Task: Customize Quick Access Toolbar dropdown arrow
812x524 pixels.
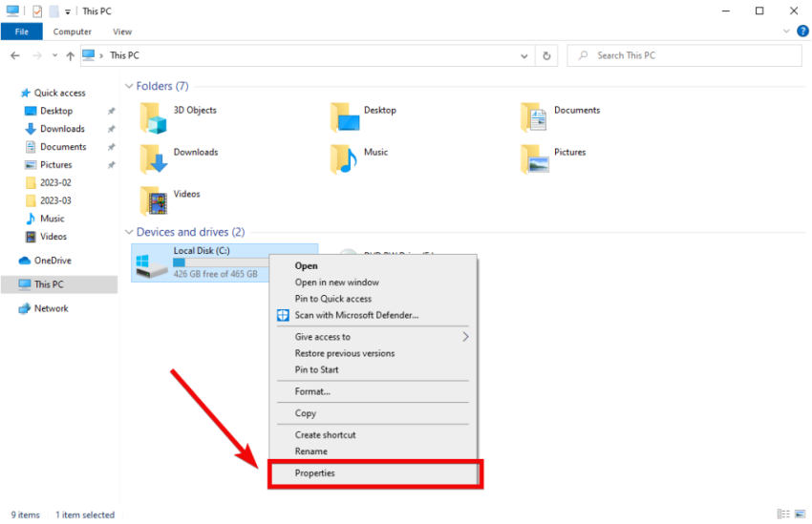Action: [68, 11]
